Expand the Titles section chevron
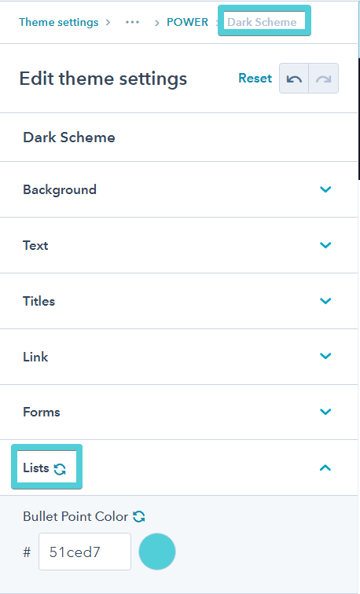 326,301
